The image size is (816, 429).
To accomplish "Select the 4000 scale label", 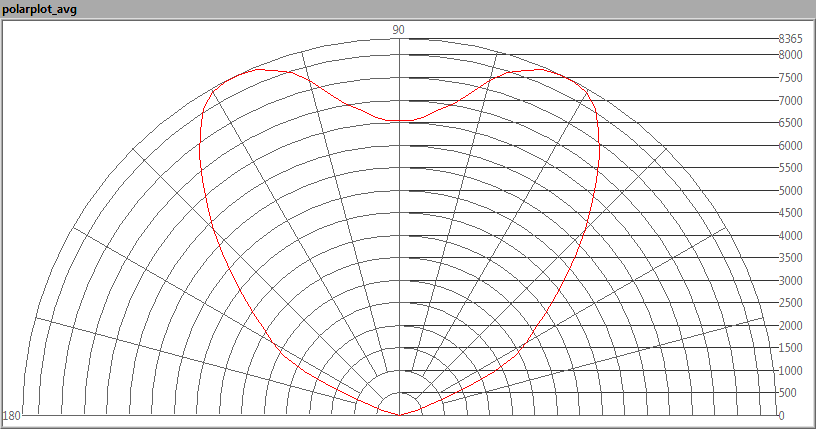I will 789,235.
